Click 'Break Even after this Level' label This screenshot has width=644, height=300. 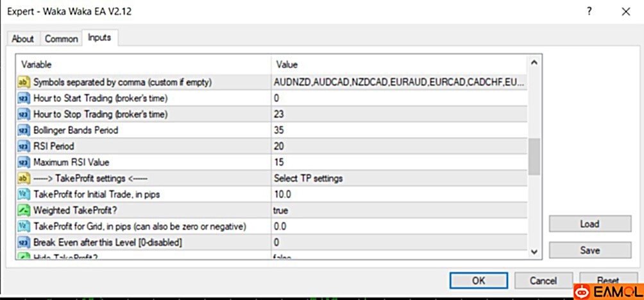tap(108, 242)
